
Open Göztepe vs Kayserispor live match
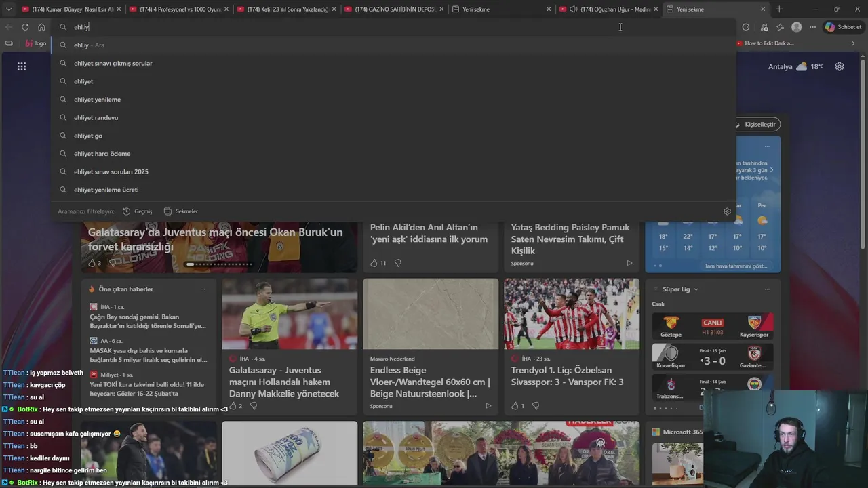(x=712, y=326)
